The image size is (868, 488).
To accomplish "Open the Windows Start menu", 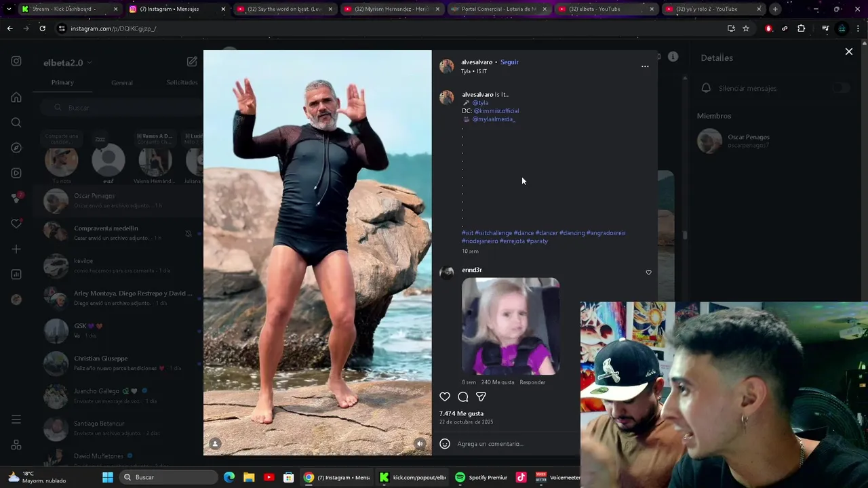I will [108, 477].
